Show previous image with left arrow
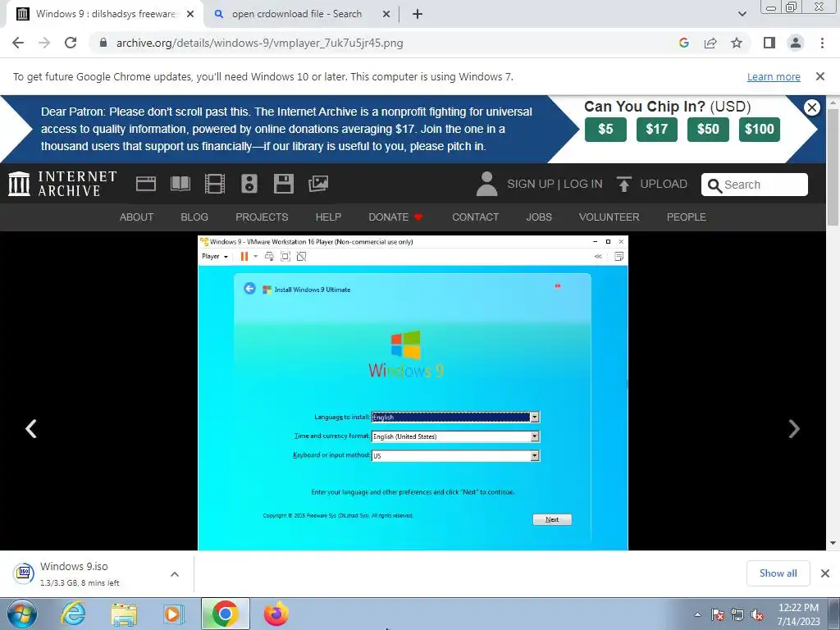 (x=31, y=428)
